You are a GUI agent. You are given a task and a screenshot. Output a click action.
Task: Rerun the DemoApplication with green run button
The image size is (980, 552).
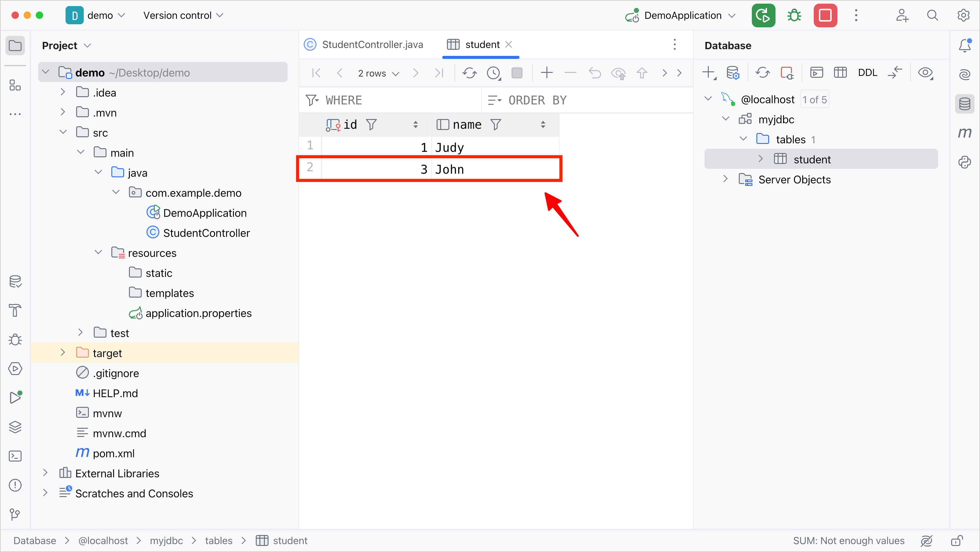(763, 15)
